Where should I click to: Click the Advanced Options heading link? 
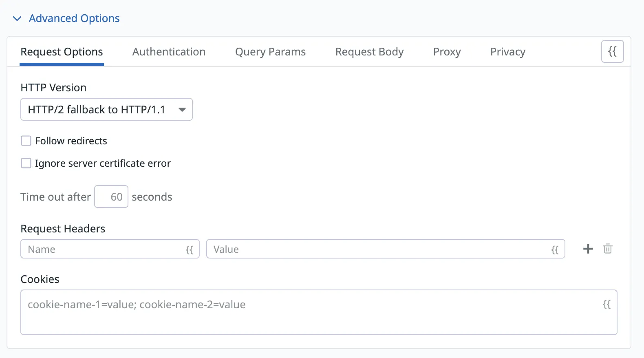74,18
